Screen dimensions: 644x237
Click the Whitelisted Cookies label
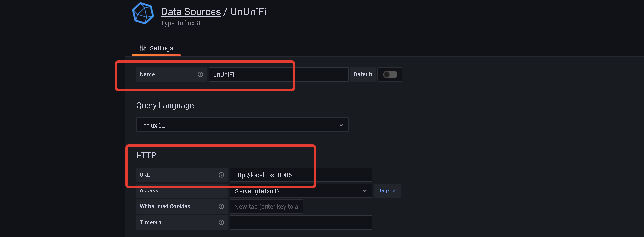[165, 206]
